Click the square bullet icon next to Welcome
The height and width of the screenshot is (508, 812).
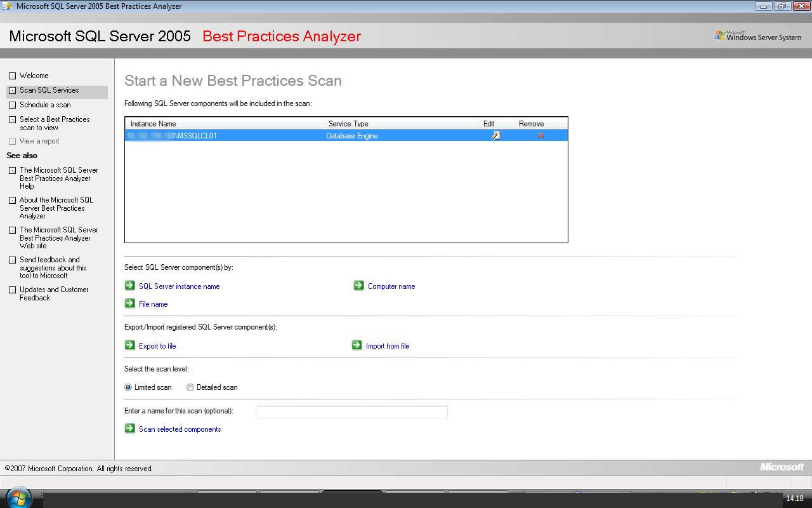coord(12,76)
